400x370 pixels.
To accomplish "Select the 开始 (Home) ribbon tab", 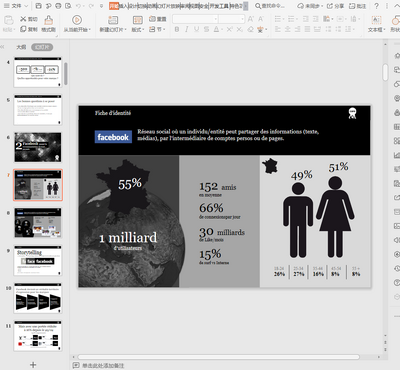I will (114, 6).
